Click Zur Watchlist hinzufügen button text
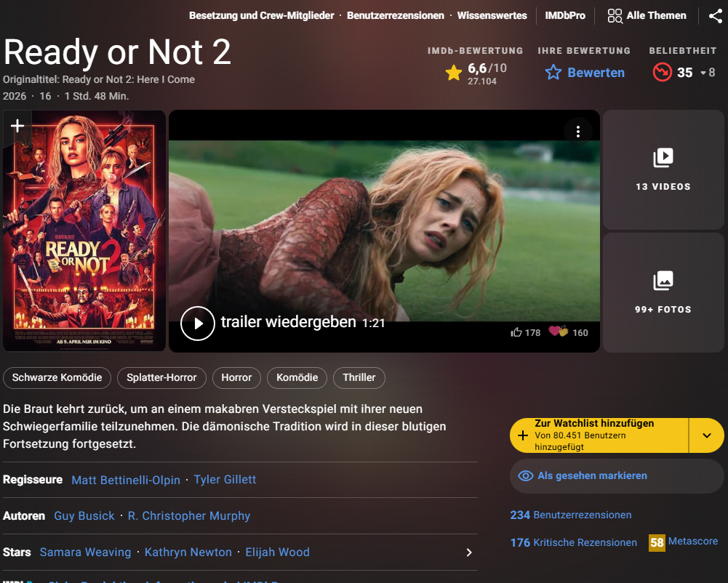 tap(594, 423)
